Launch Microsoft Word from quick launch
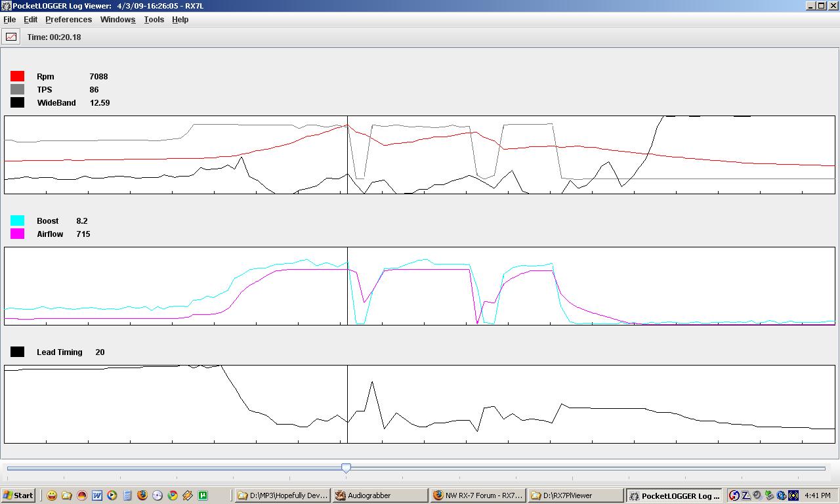The width and height of the screenshot is (840, 504). tap(97, 495)
